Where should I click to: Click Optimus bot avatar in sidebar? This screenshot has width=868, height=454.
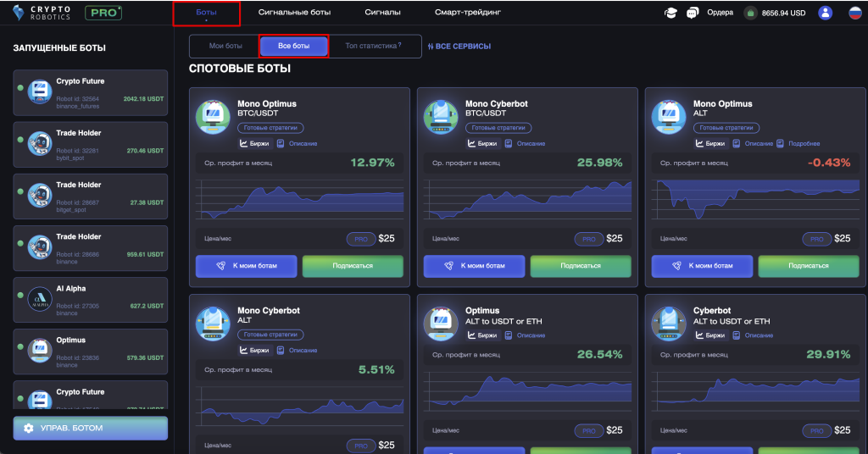[x=40, y=351]
